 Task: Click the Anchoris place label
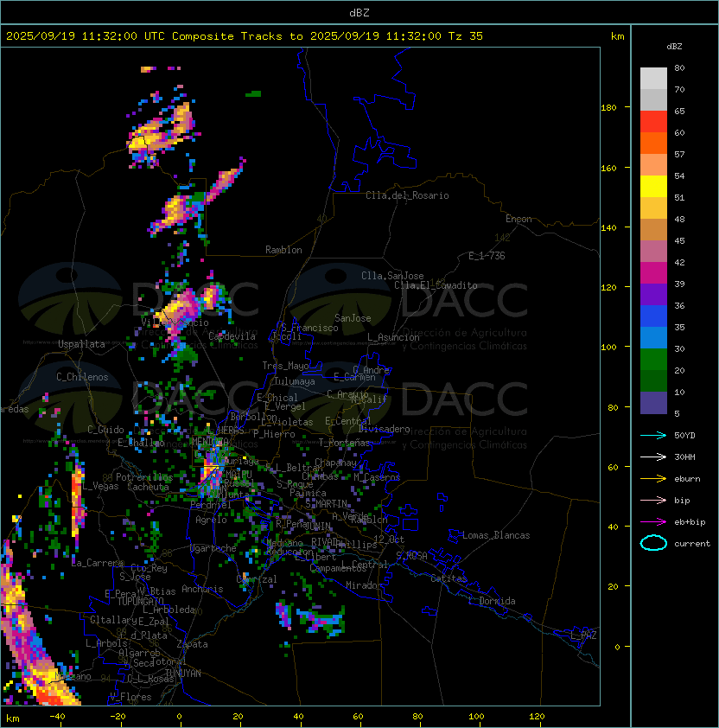202,589
